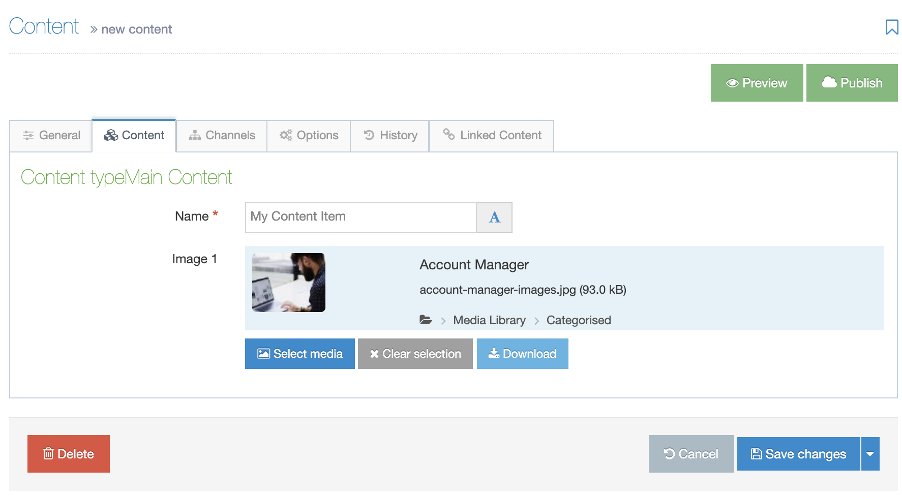The image size is (902, 496).
Task: Expand the Save changes dropdown arrow
Action: tap(870, 454)
